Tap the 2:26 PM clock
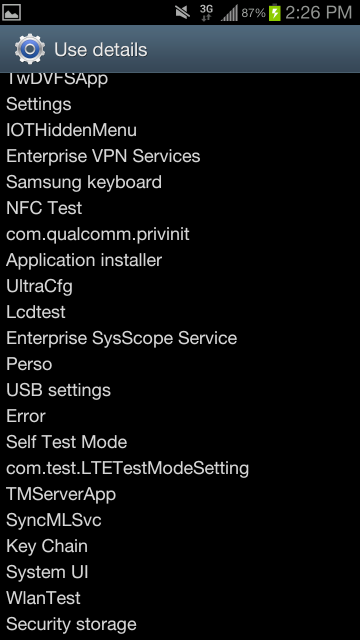Image resolution: width=360 pixels, height=640 pixels. tap(318, 13)
